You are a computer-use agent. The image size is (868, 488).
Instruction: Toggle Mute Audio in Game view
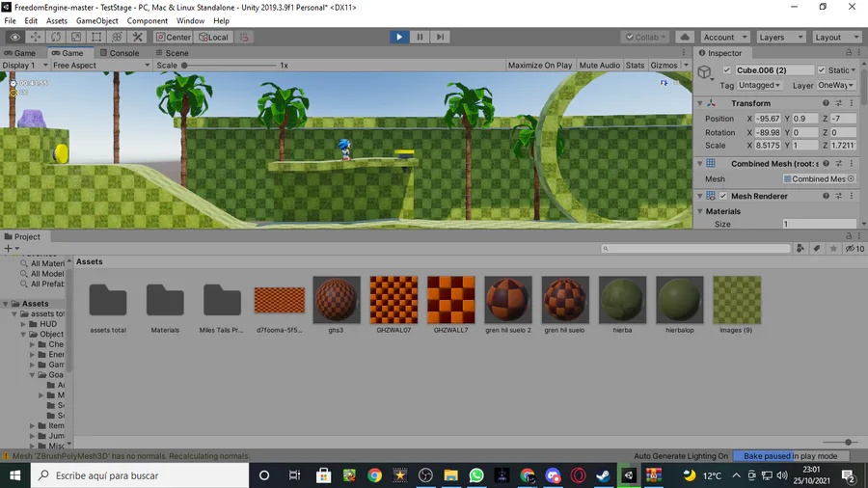[600, 66]
